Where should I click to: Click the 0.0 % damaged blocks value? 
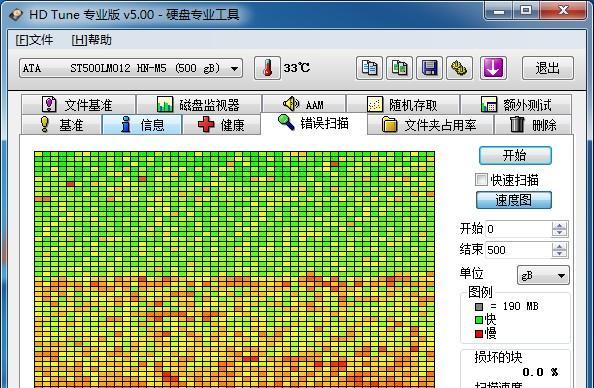pos(540,372)
